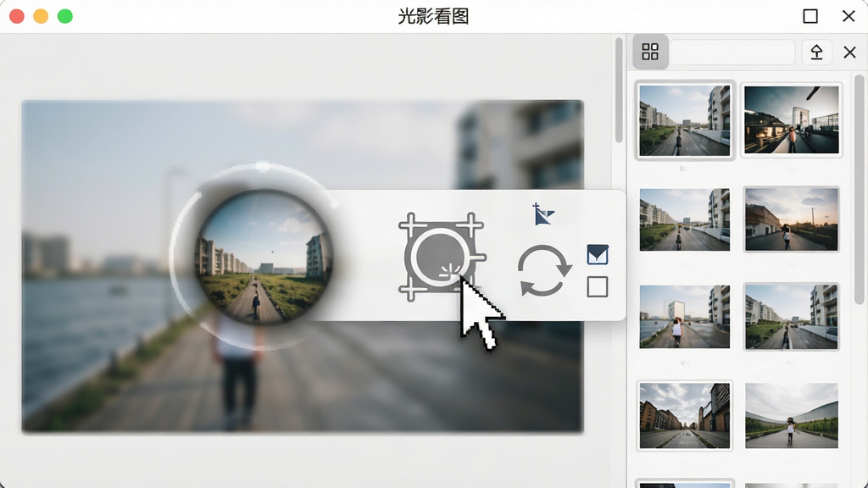The image size is (868, 488).
Task: Open the brick buildings street thumbnail
Action: (684, 415)
